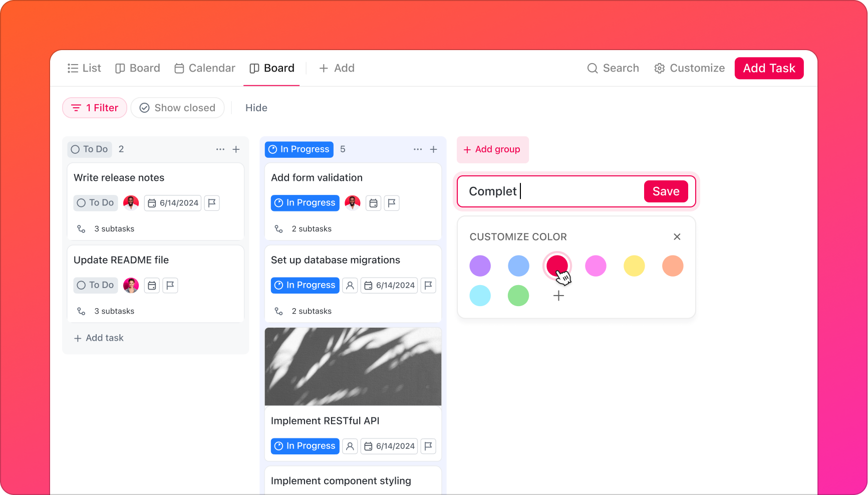Add a custom color with plus icon
This screenshot has height=495, width=868.
558,296
